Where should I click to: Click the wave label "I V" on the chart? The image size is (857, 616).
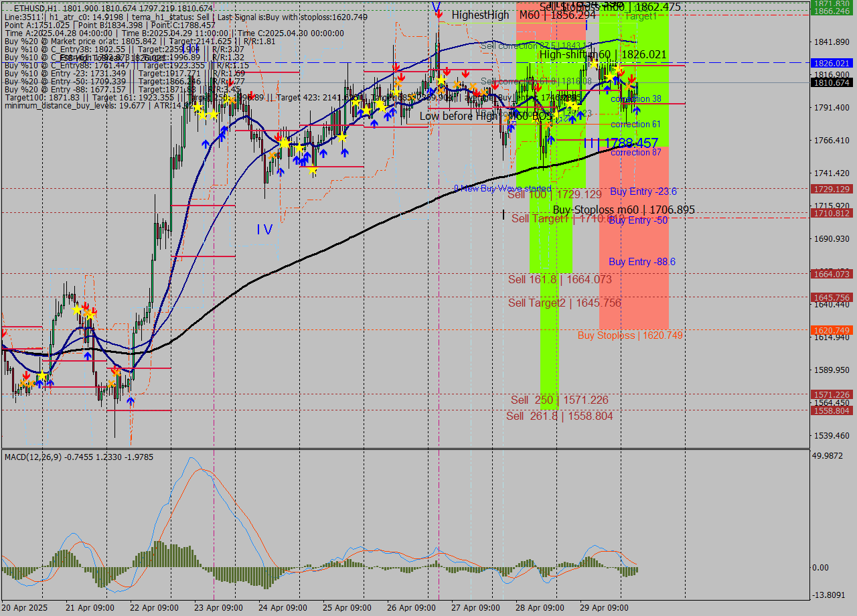pyautogui.click(x=264, y=230)
